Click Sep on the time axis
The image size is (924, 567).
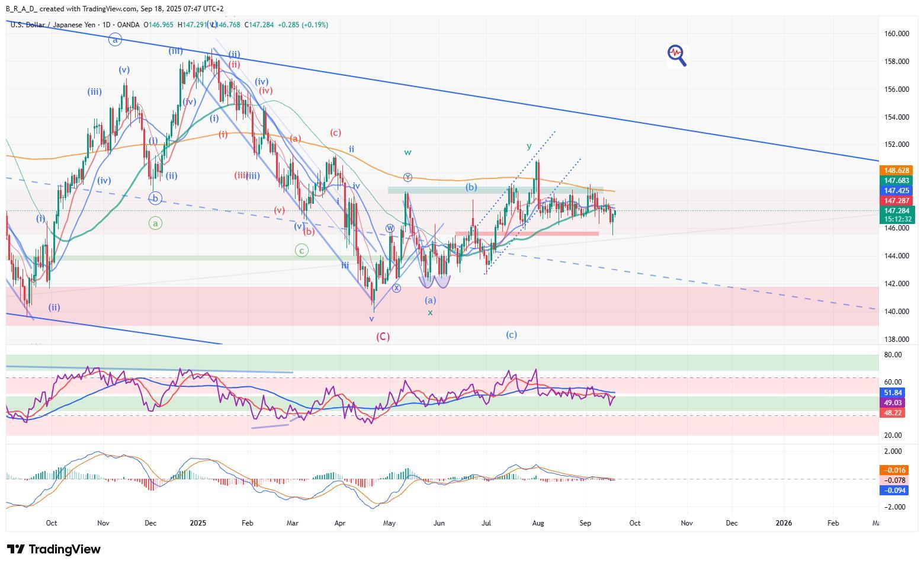point(585,523)
